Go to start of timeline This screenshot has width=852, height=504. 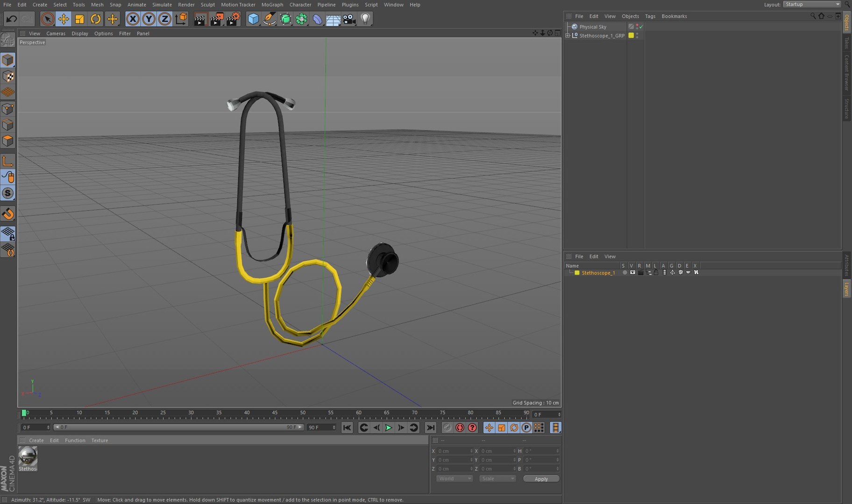pos(347,428)
